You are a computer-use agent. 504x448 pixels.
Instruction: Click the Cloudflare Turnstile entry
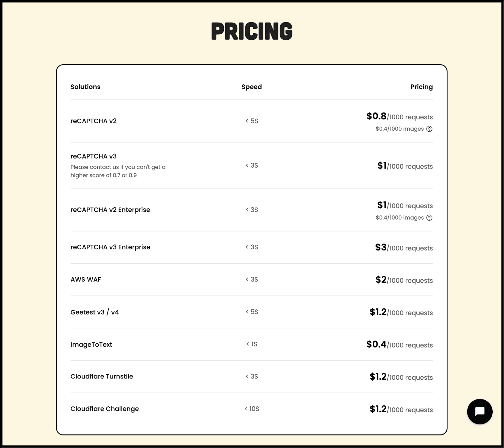tap(102, 376)
